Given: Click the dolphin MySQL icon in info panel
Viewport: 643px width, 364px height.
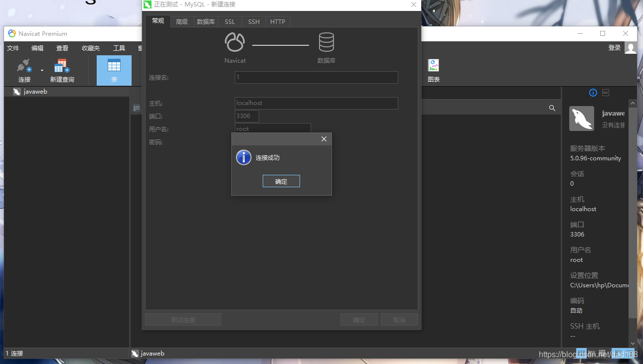Looking at the screenshot, I should coord(582,119).
